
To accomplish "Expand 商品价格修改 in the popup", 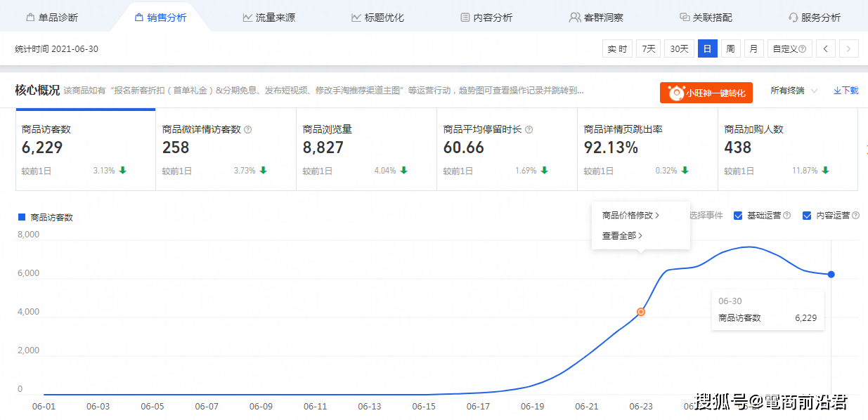I will click(630, 216).
